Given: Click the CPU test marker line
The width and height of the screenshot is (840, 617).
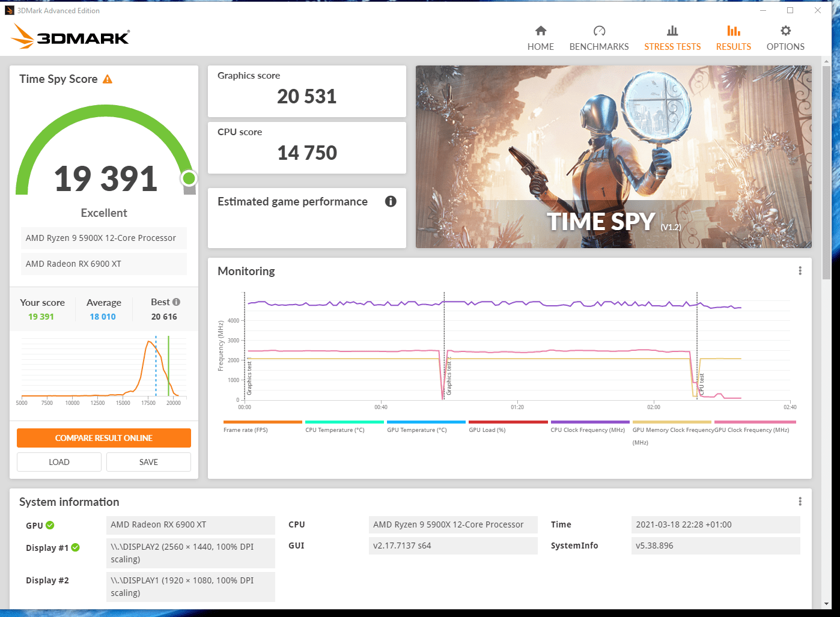Looking at the screenshot, I should (x=697, y=345).
